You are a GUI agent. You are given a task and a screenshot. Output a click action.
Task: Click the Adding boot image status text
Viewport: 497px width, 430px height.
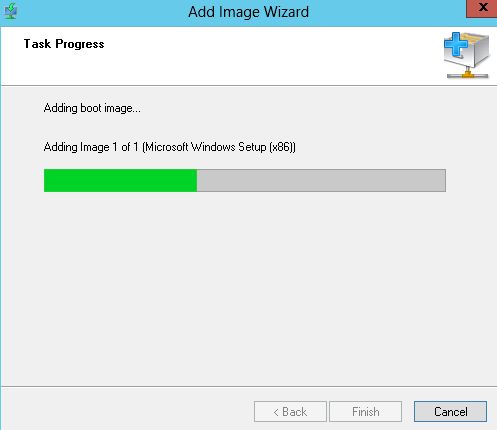pos(92,108)
